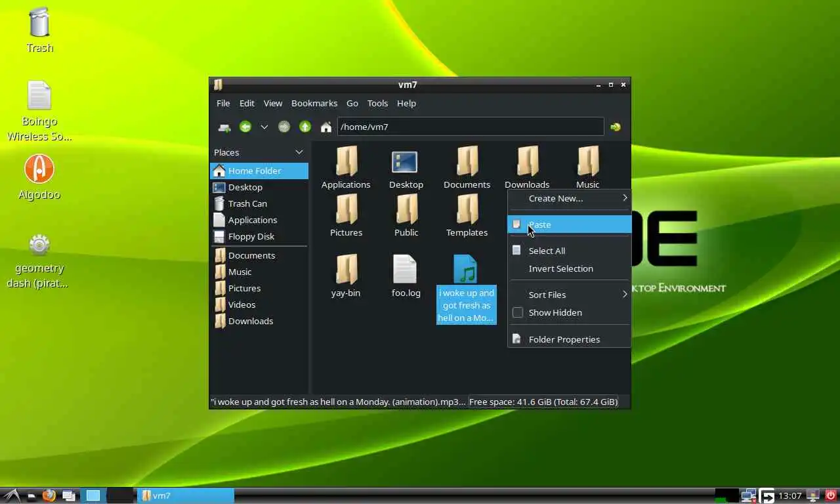
Task: Click the selected mp3 filename in status bar
Action: pyautogui.click(x=338, y=402)
